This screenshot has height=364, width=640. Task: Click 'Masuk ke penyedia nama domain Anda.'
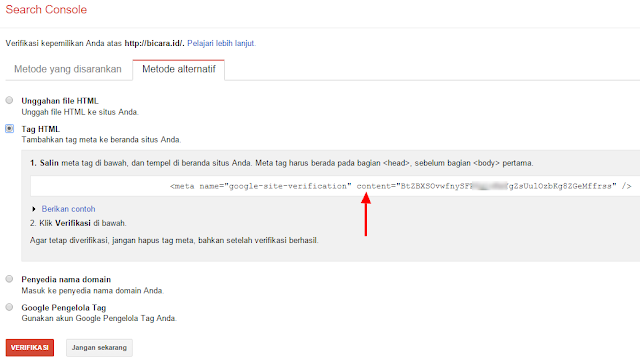pos(93,291)
